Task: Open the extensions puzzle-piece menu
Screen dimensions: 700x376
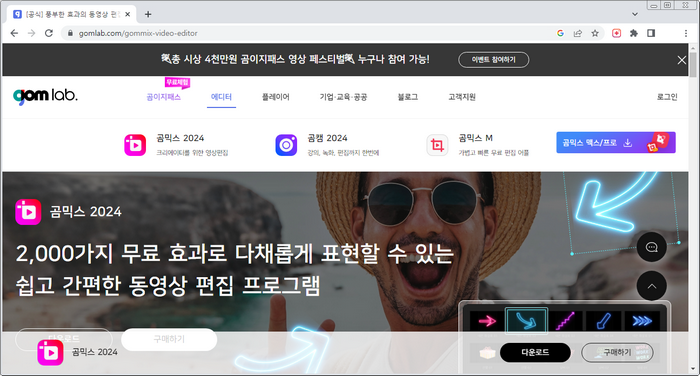Action: pos(633,33)
